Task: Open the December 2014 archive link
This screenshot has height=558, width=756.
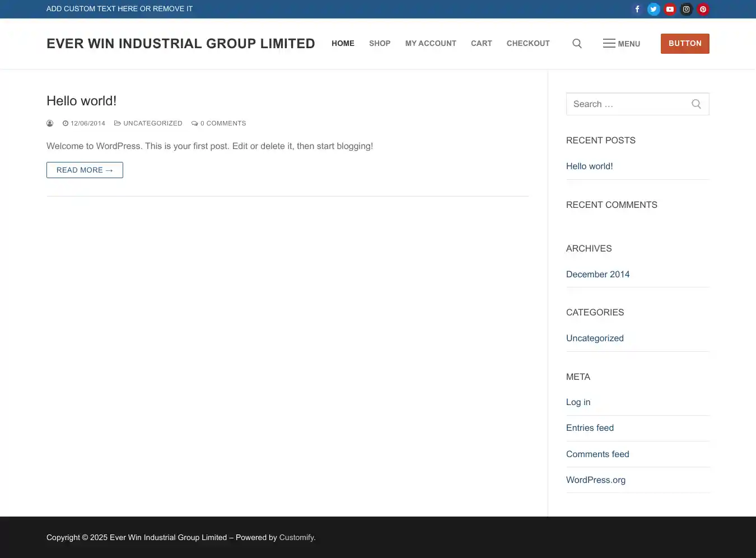Action: point(598,275)
